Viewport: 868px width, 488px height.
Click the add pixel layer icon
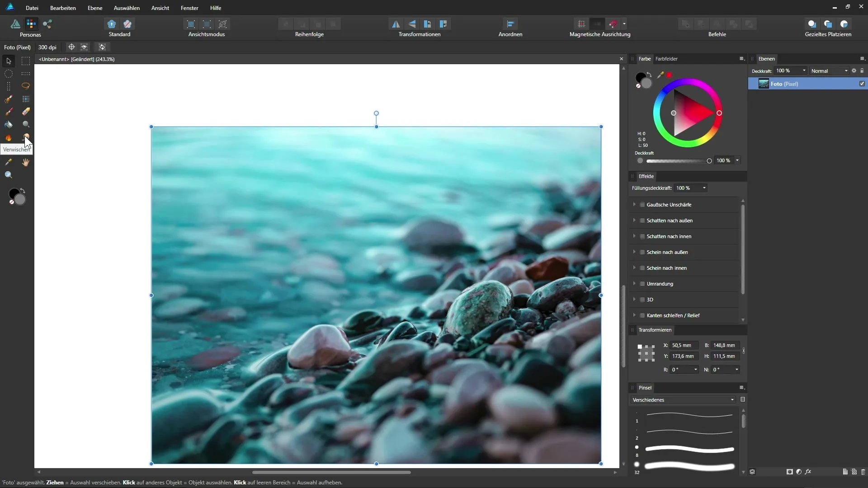tap(854, 472)
